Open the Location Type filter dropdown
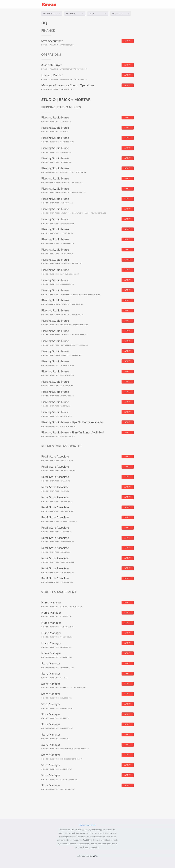Viewport: 175px width, 868px height. pos(52,13)
